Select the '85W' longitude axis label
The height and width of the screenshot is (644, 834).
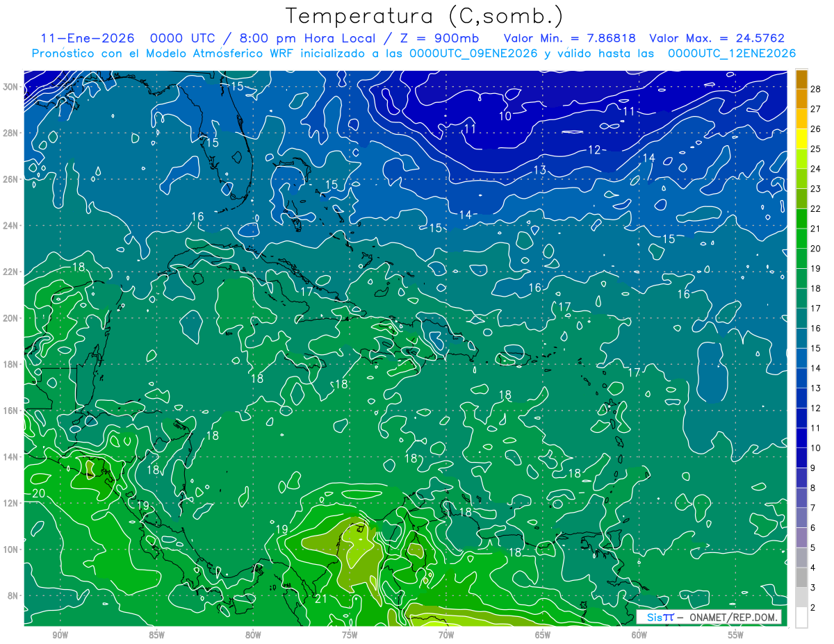(x=157, y=636)
